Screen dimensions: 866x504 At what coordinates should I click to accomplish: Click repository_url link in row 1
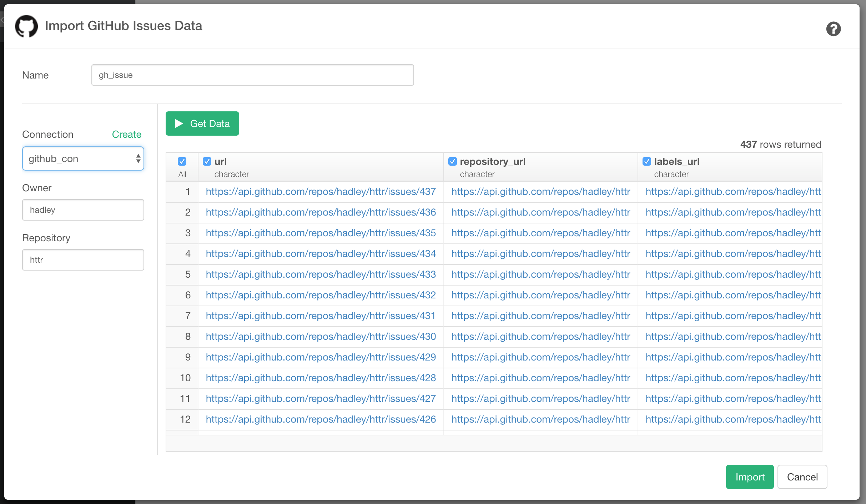pyautogui.click(x=541, y=192)
